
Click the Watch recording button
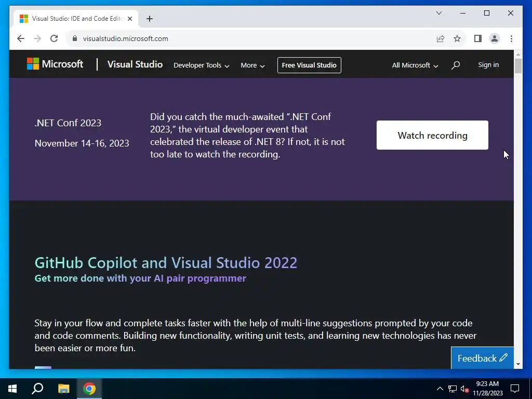432,135
